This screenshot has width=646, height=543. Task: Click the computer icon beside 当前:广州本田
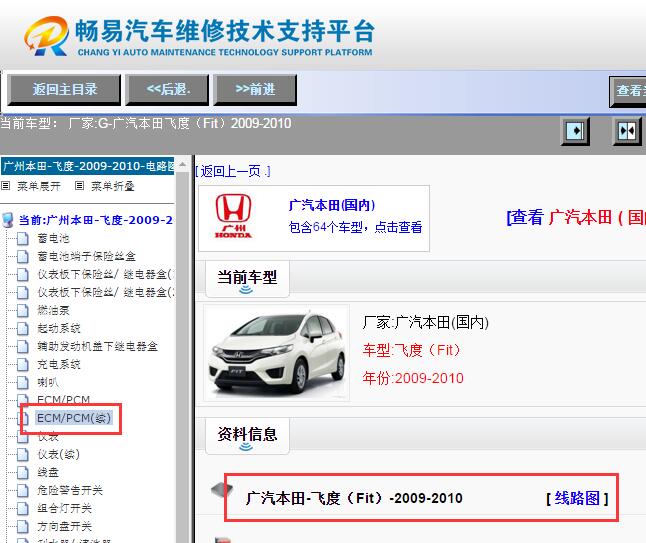8,220
